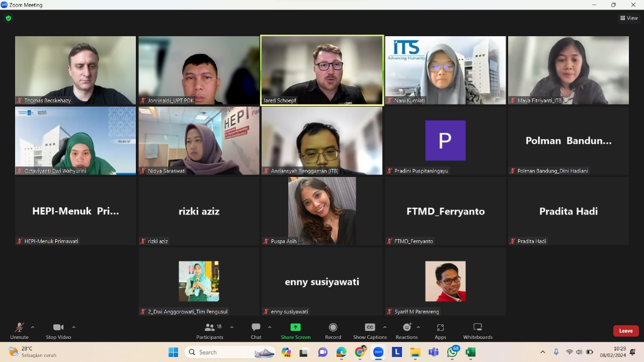Open Whiteboards
Image resolution: width=644 pixels, height=362 pixels.
tap(478, 331)
